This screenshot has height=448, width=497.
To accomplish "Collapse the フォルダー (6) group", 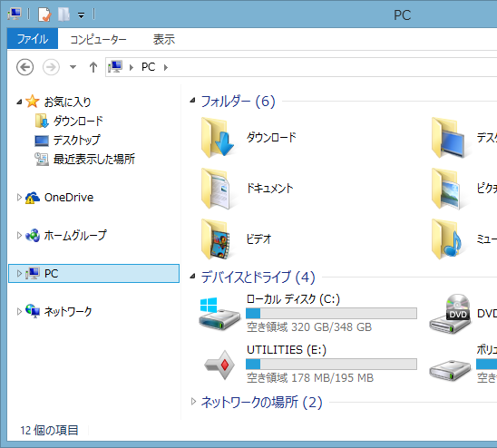I will pyautogui.click(x=192, y=101).
